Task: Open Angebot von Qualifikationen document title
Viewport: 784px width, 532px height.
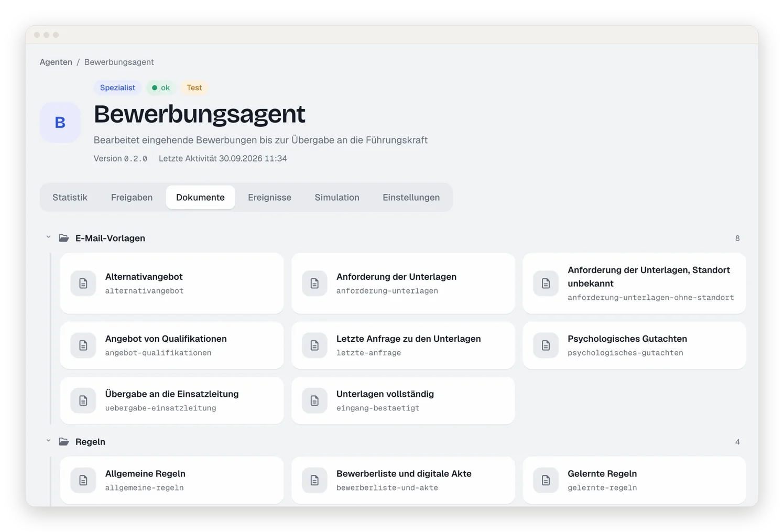Action: pos(166,339)
